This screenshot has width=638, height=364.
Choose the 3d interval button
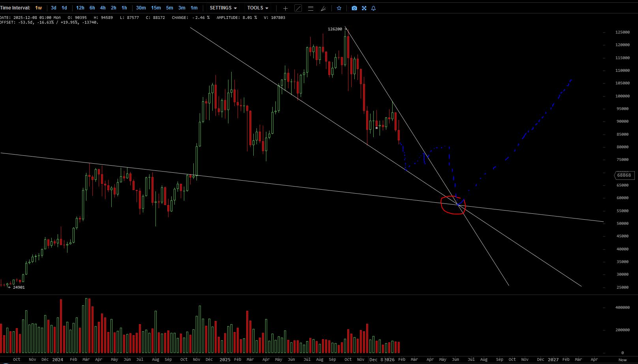(x=54, y=8)
